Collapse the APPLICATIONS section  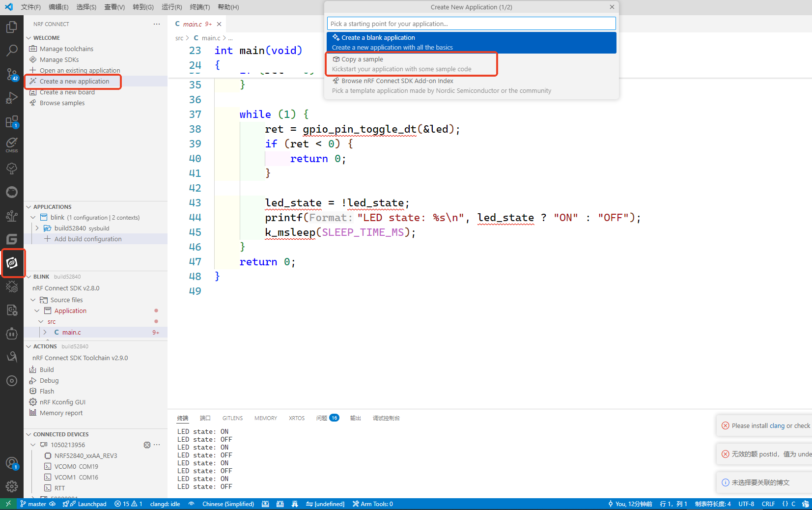pyautogui.click(x=28, y=207)
